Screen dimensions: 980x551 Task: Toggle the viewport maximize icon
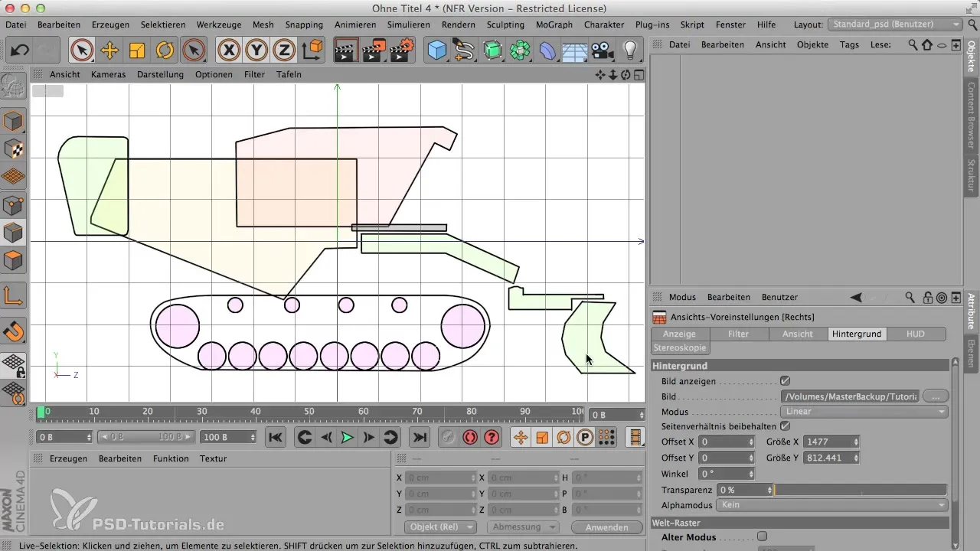[x=639, y=74]
